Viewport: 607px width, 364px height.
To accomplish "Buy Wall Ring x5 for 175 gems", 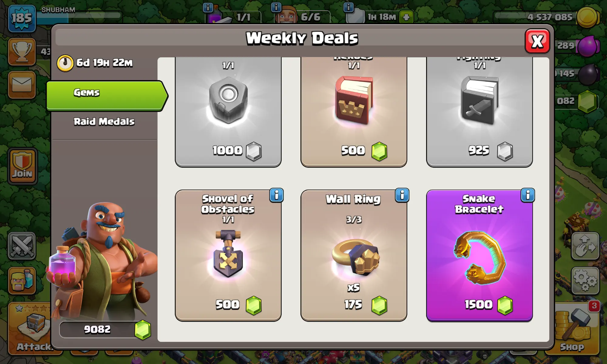I will (x=354, y=256).
